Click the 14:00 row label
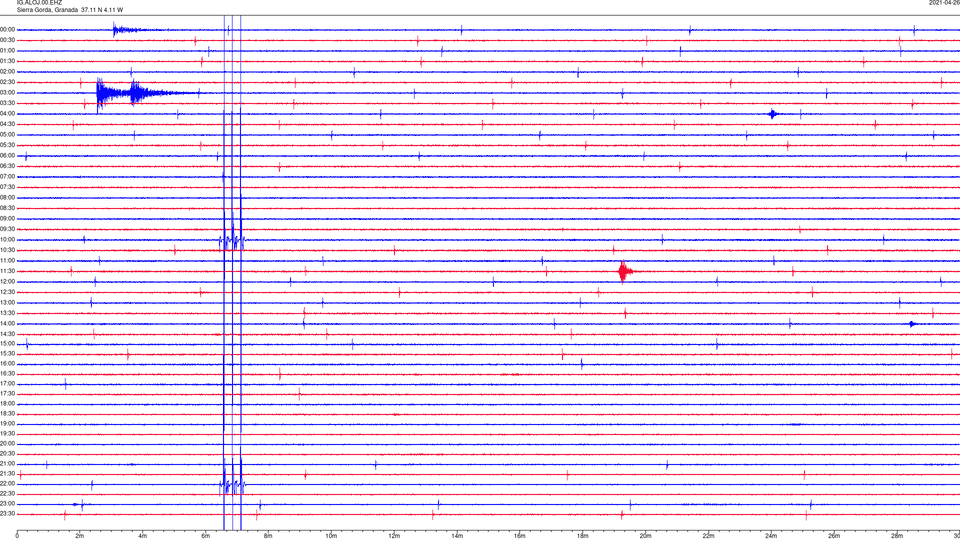This screenshot has width=960, height=540. (x=8, y=324)
